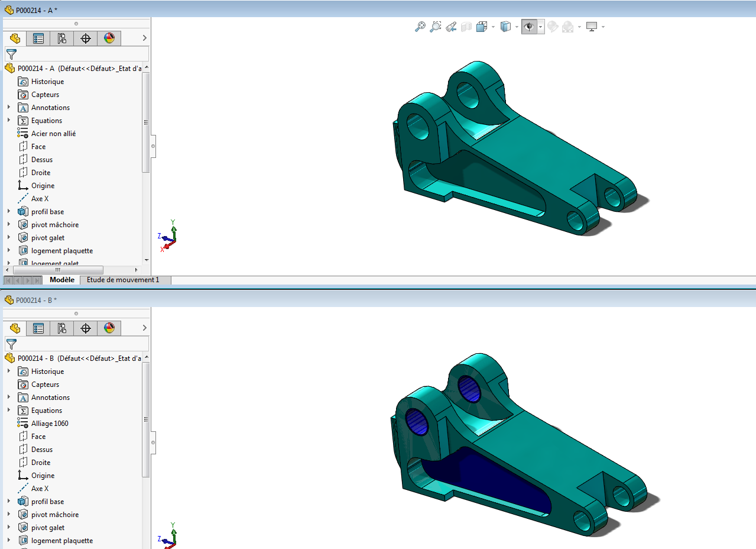756x549 pixels.
Task: Expand the Equations node in window A
Action: (x=9, y=121)
